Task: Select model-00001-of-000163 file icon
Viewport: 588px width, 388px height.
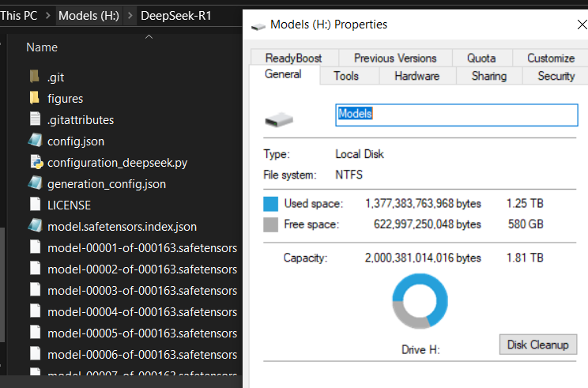Action: click(x=36, y=247)
